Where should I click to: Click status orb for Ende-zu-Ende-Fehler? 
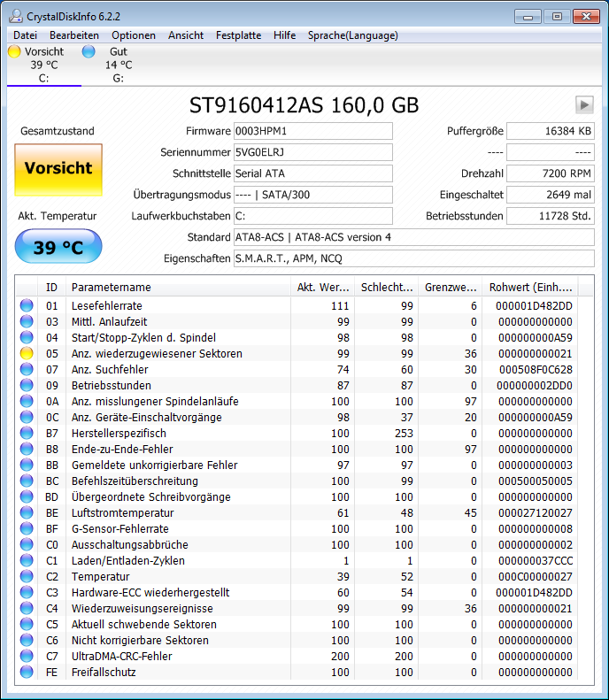pos(27,449)
